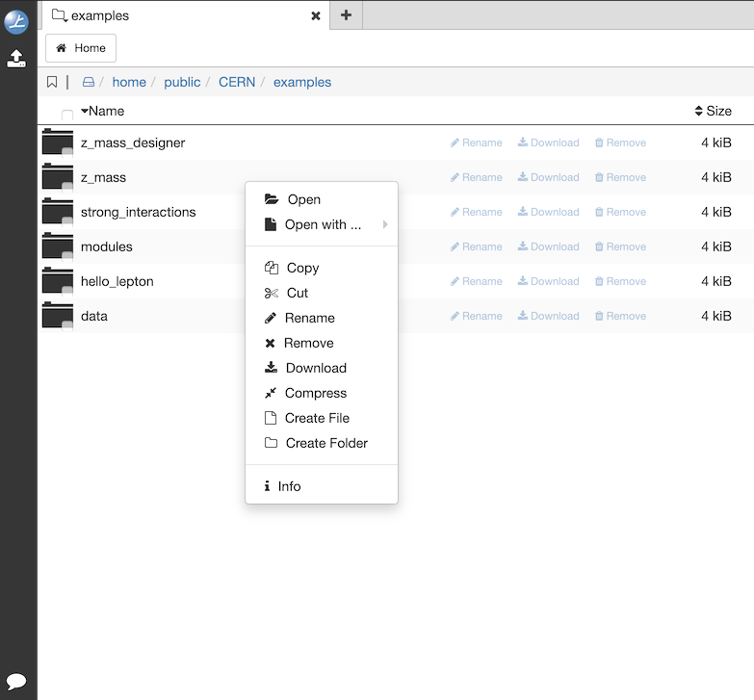754x700 pixels.
Task: Remove the hello_lepton folder
Action: coord(620,281)
